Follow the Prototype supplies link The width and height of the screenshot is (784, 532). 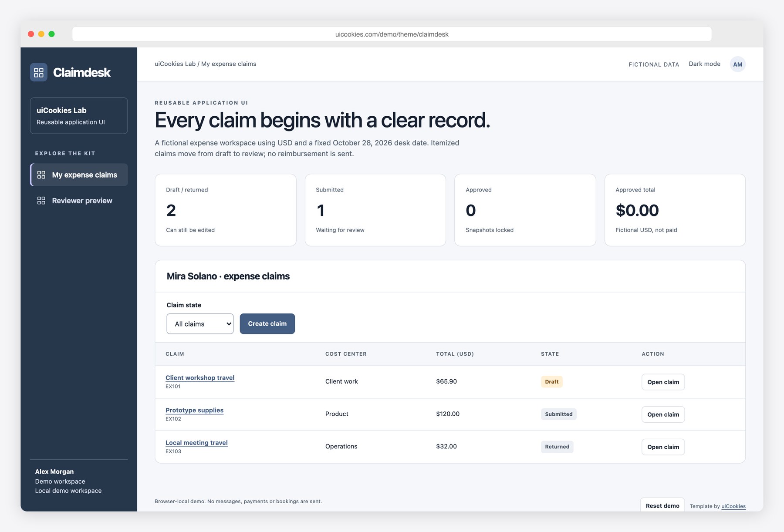194,410
